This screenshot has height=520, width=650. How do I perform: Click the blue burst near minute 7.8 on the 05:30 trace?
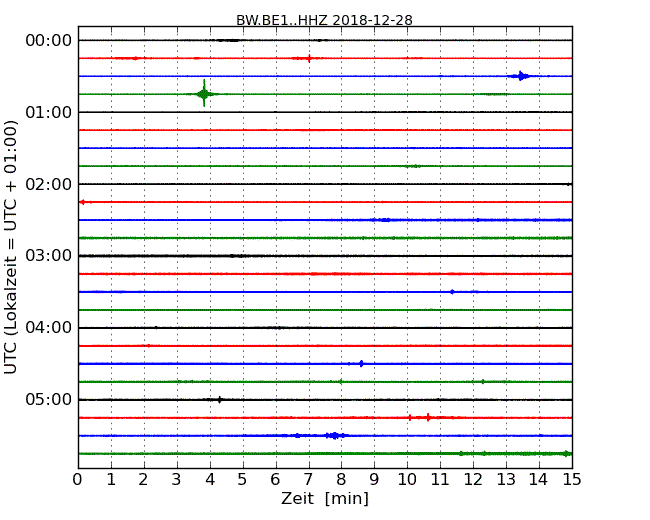click(335, 435)
